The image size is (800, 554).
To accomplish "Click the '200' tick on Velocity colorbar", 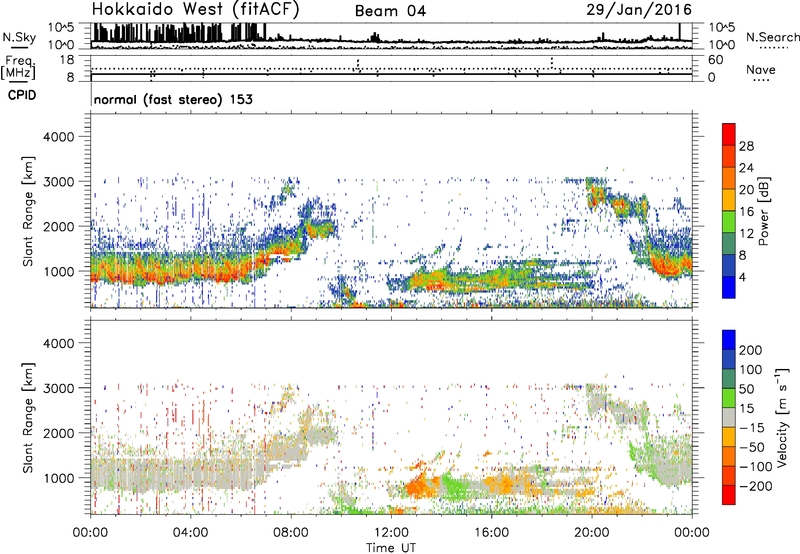I will pyautogui.click(x=751, y=350).
